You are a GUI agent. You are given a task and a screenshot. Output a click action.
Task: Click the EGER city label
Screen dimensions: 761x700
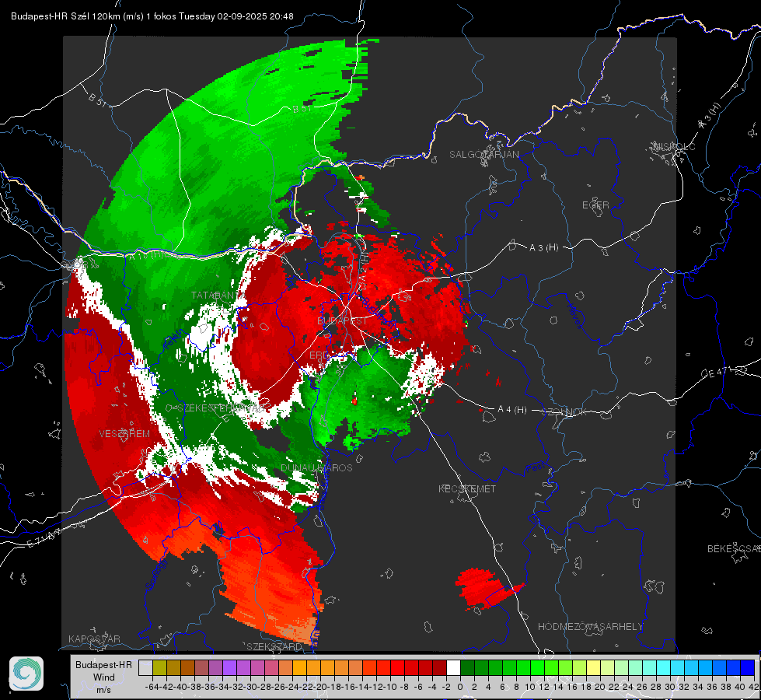595,205
